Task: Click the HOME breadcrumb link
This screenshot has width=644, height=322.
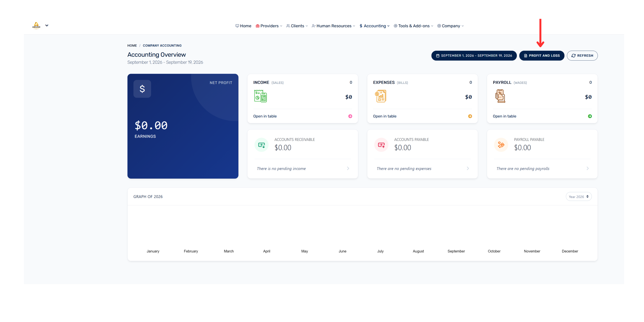Action: [132, 46]
